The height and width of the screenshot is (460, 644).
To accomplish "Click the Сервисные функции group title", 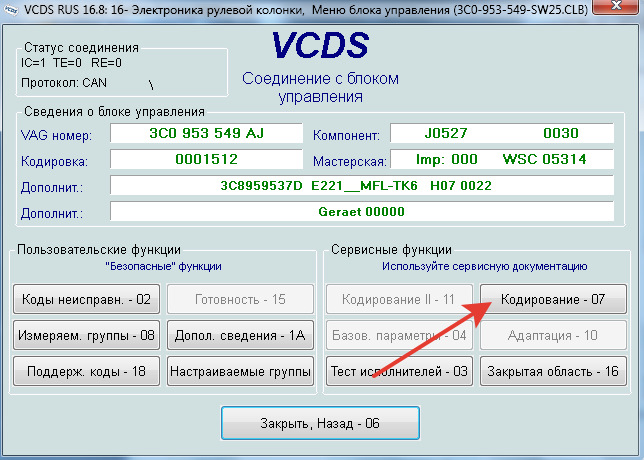I will [391, 249].
